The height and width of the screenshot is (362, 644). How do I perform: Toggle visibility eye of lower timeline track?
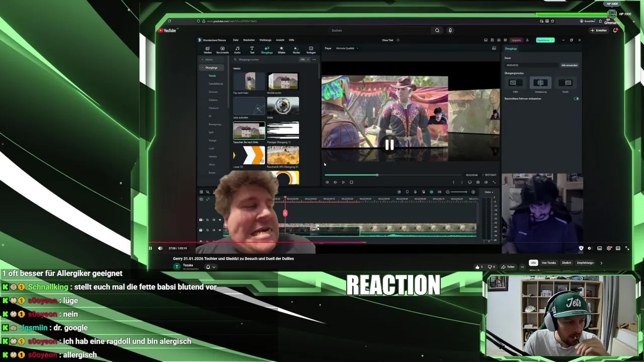[219, 230]
